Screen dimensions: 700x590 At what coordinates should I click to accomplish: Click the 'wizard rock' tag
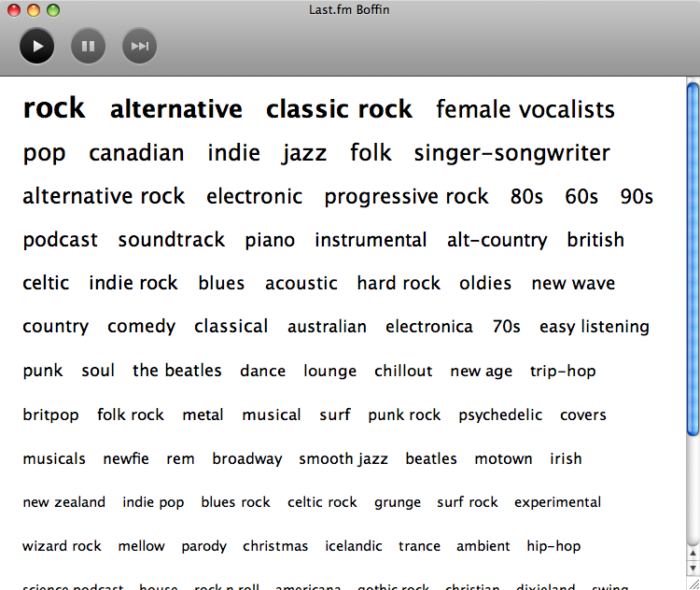[62, 546]
